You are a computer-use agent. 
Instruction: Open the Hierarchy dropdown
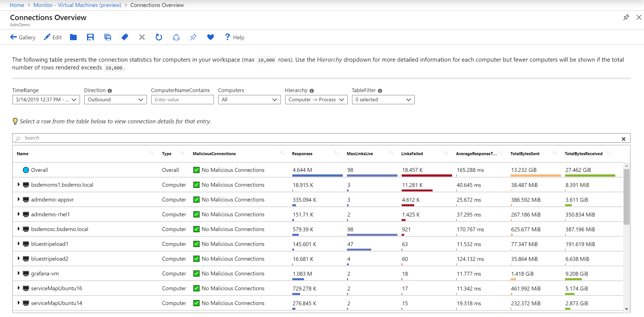click(x=316, y=100)
